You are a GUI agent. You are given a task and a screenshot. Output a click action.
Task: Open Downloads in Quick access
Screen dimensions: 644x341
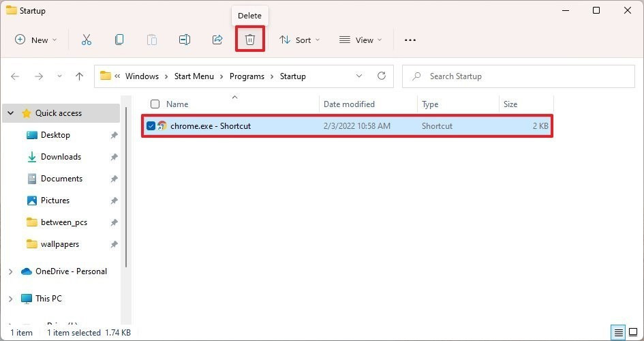point(61,157)
